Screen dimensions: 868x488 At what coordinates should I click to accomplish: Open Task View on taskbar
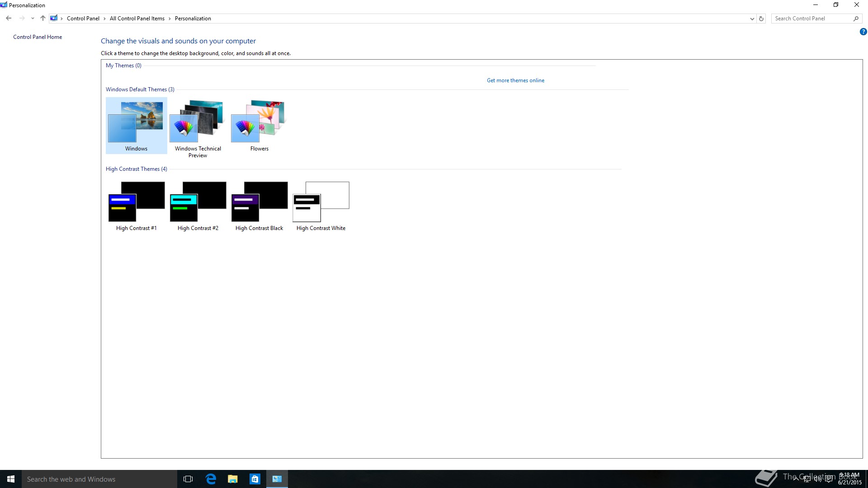tap(188, 479)
